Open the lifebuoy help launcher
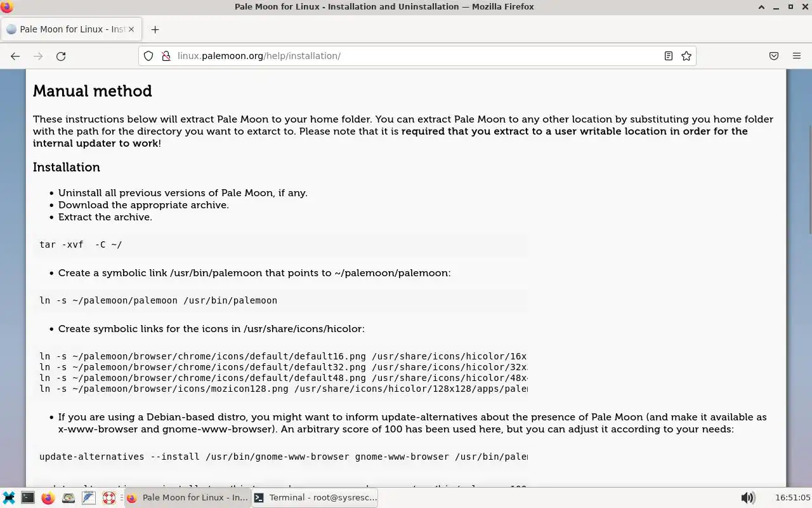This screenshot has height=508, width=812. (x=109, y=498)
